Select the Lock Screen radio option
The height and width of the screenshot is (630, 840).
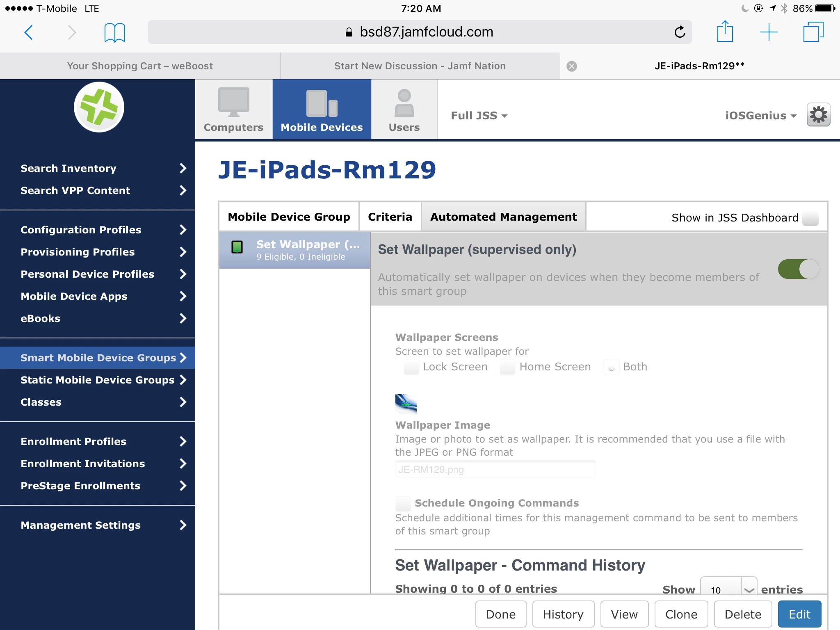[411, 367]
